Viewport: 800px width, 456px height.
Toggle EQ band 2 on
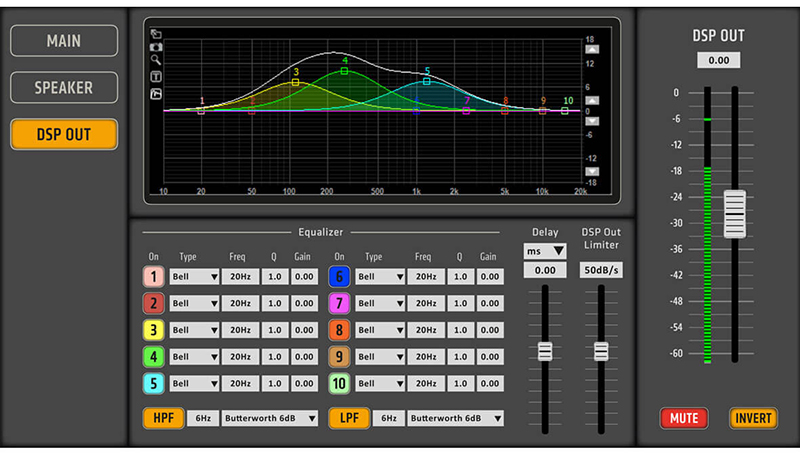tap(154, 303)
